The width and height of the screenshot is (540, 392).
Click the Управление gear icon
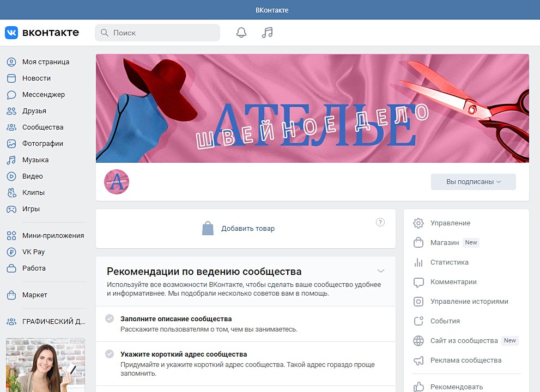[418, 223]
